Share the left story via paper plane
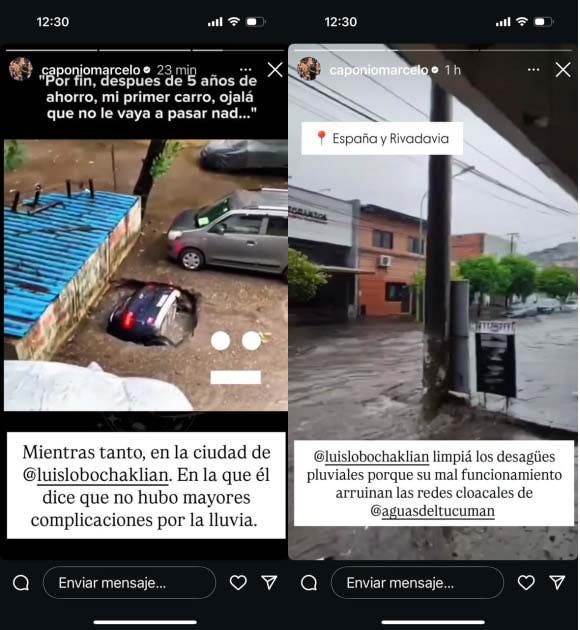 (269, 582)
